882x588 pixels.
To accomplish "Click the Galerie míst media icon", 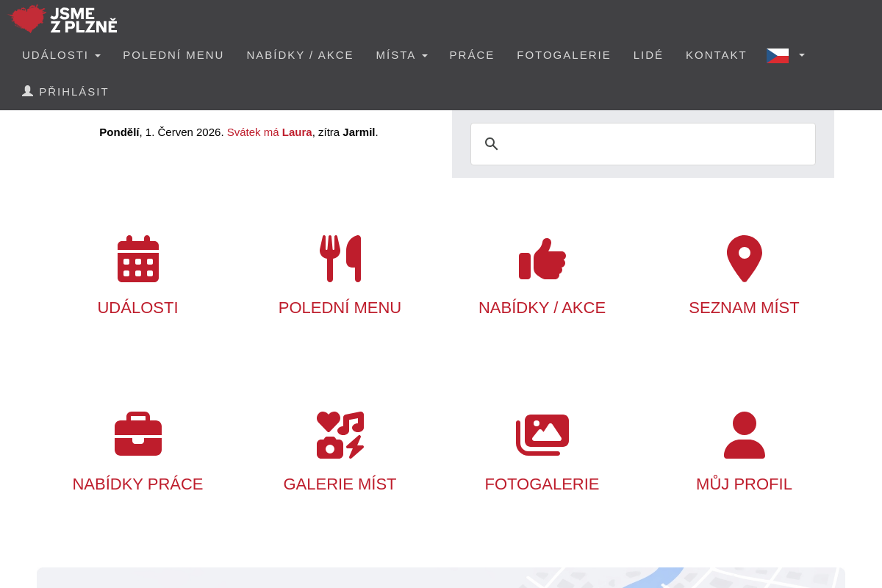I will [340, 435].
